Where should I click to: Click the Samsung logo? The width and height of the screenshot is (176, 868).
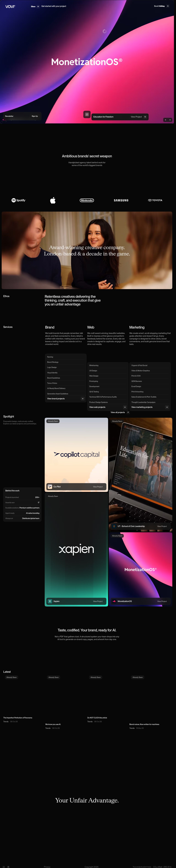[121, 200]
